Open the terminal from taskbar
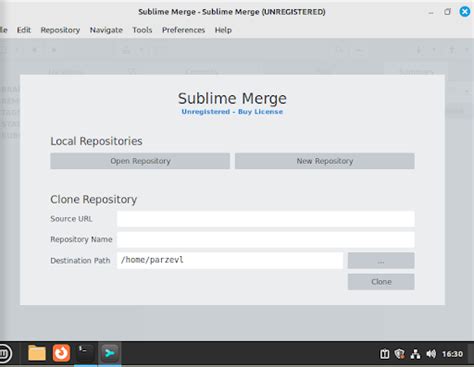The width and height of the screenshot is (474, 367). click(85, 353)
